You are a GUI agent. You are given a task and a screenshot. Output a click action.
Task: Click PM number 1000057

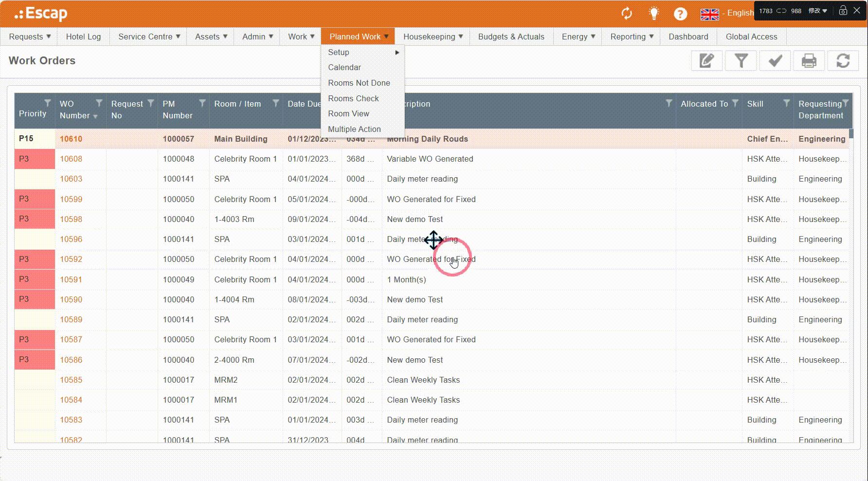point(179,139)
